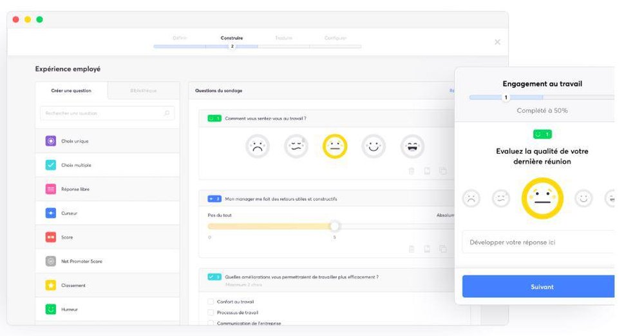The width and height of the screenshot is (644, 336).
Task: Pick the smiling face in question 1
Action: [374, 146]
